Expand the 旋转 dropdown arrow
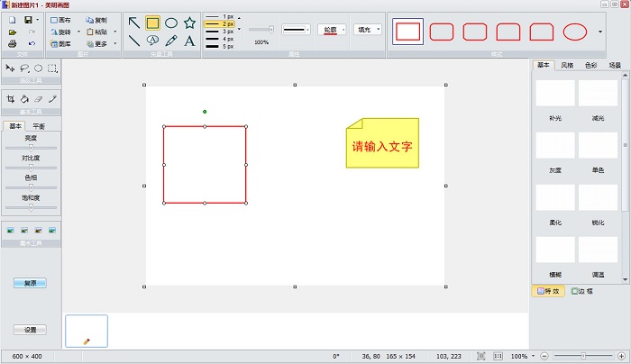The image size is (631, 364). pyautogui.click(x=78, y=32)
